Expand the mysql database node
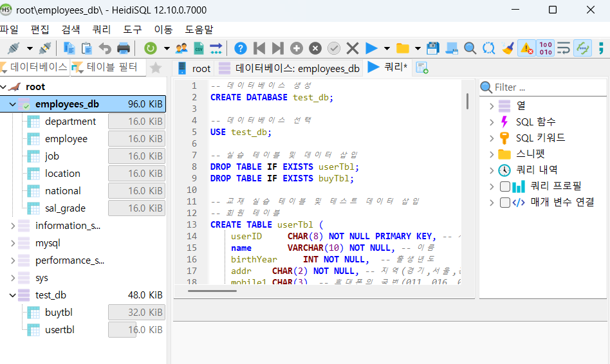Viewport: 610px width, 364px height. click(x=12, y=243)
